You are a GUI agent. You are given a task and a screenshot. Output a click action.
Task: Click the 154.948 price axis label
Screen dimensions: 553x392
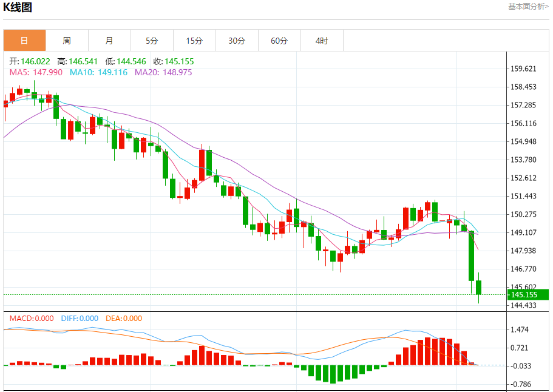(x=523, y=141)
